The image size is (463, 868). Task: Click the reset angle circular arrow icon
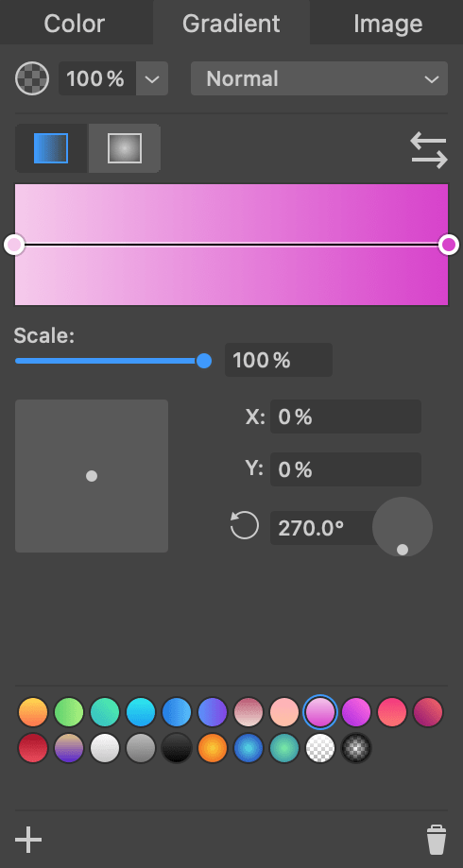[245, 525]
